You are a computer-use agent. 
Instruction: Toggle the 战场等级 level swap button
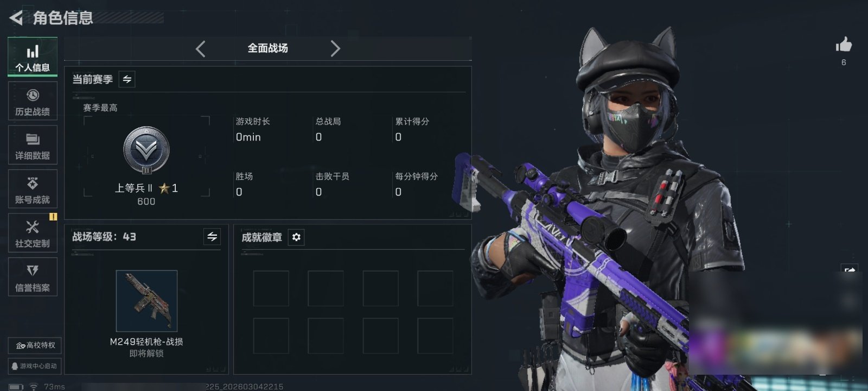(212, 237)
